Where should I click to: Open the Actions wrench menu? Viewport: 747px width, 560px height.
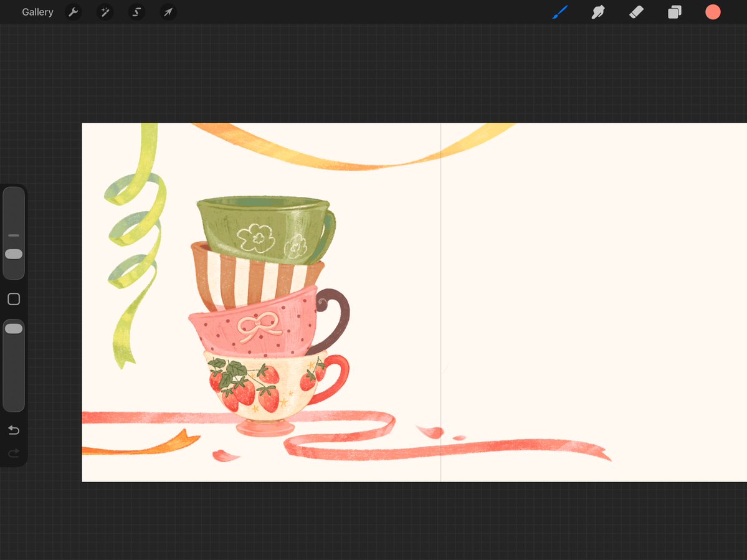[x=74, y=12]
